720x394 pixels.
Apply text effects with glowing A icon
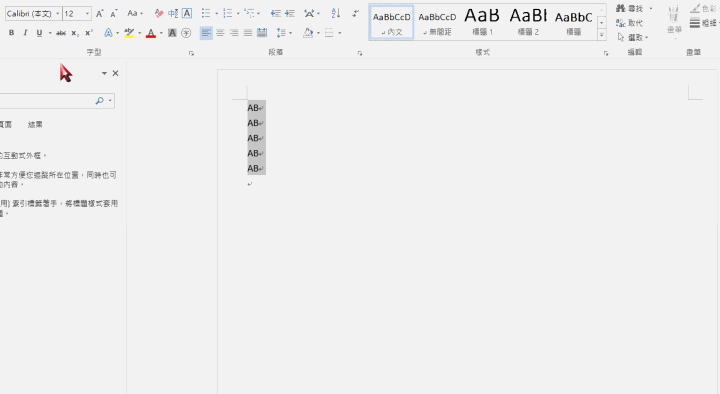[108, 33]
